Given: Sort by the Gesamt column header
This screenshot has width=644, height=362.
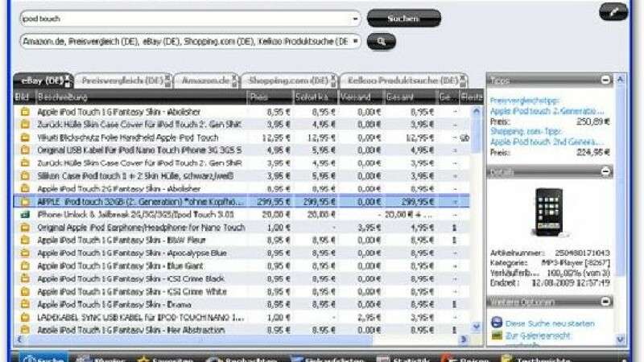Looking at the screenshot, I should coord(410,97).
